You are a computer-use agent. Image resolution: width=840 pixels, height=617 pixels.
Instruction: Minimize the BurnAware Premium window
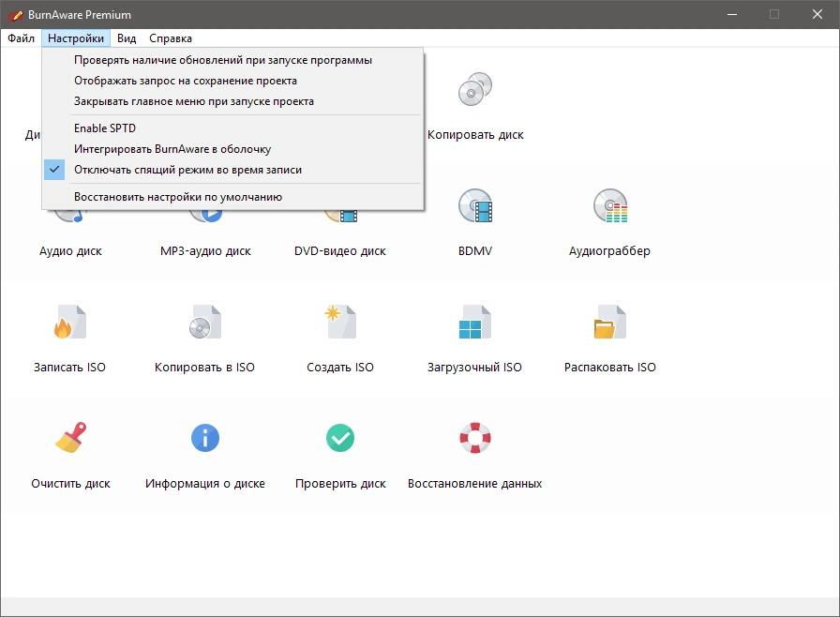tap(732, 14)
